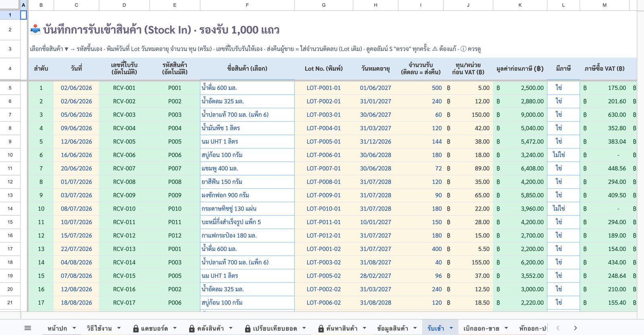
Task: Click VAT amount 448.56
Action: [605, 168]
